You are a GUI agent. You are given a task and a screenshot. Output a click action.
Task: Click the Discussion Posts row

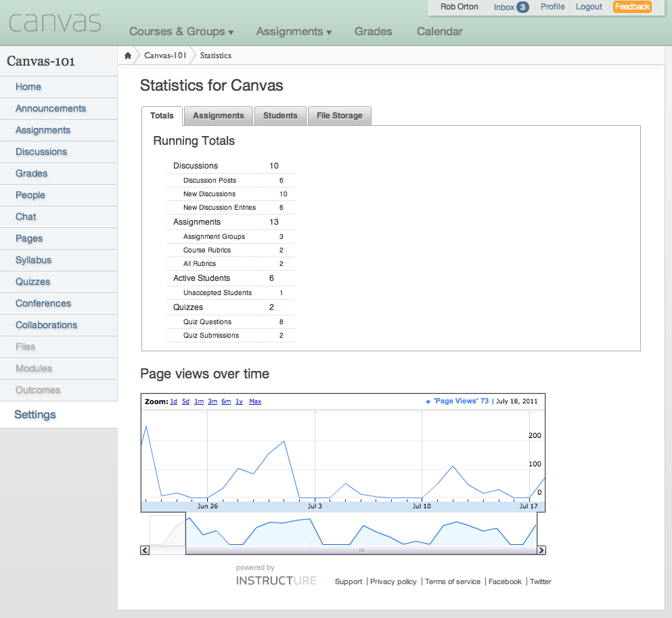click(230, 181)
